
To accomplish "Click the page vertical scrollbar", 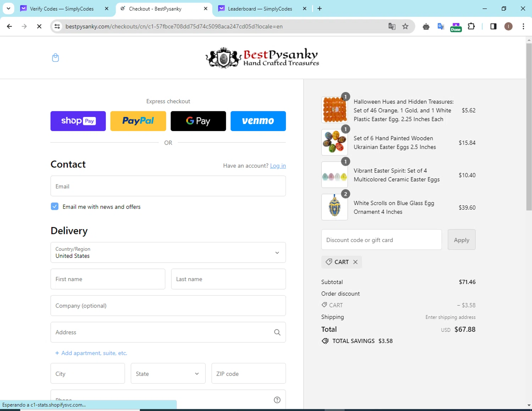I will pos(529,127).
